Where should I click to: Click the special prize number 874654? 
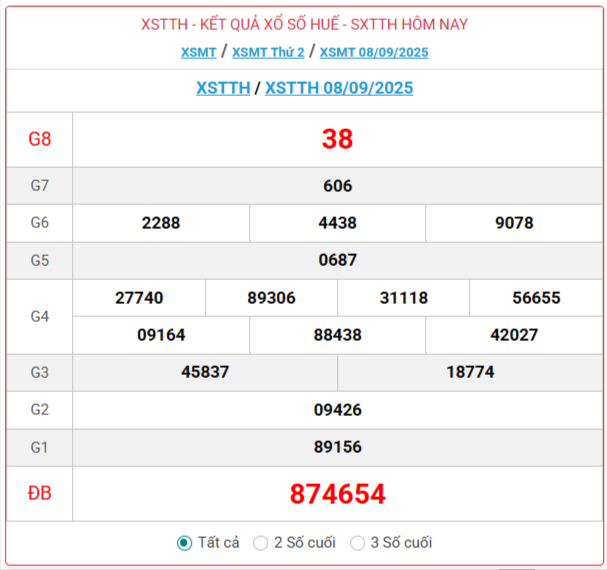pyautogui.click(x=337, y=494)
